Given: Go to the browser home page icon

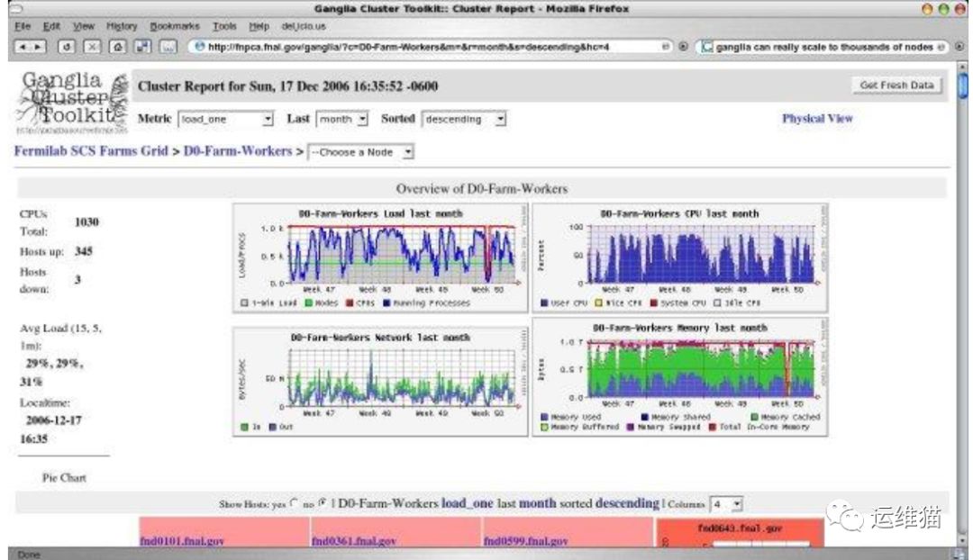Looking at the screenshot, I should (118, 46).
